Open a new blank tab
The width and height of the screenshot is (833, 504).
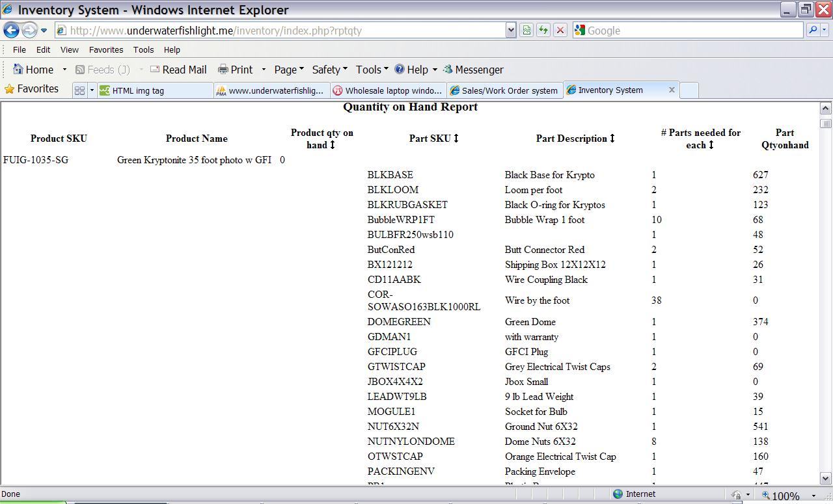point(689,90)
